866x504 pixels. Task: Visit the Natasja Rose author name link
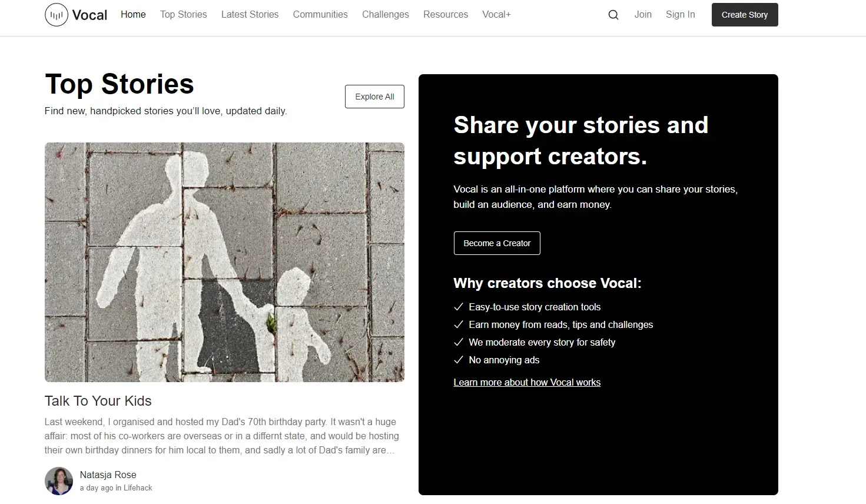click(108, 475)
